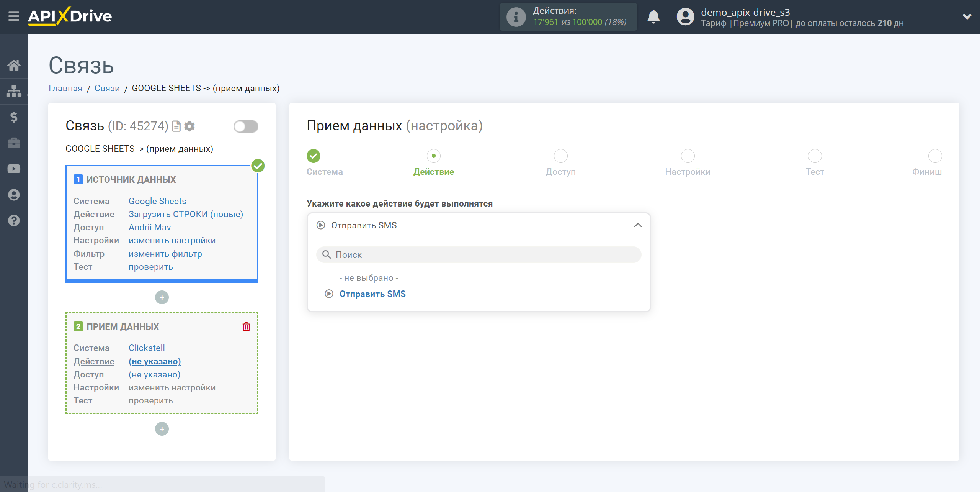Image resolution: width=980 pixels, height=492 pixels.
Task: Add a block between source and receiver
Action: click(x=162, y=297)
